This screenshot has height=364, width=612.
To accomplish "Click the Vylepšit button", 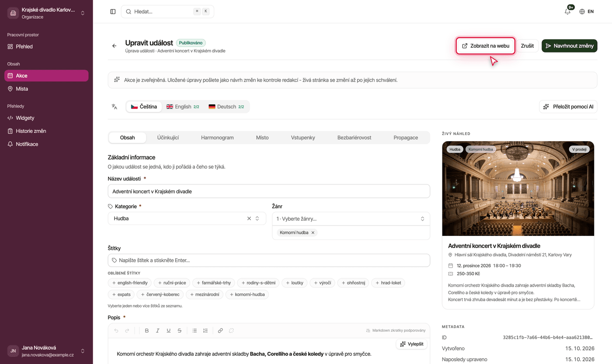I will [x=412, y=344].
